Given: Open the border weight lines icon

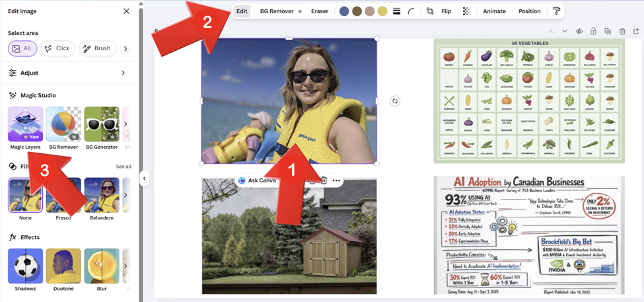Looking at the screenshot, I should coord(397,11).
